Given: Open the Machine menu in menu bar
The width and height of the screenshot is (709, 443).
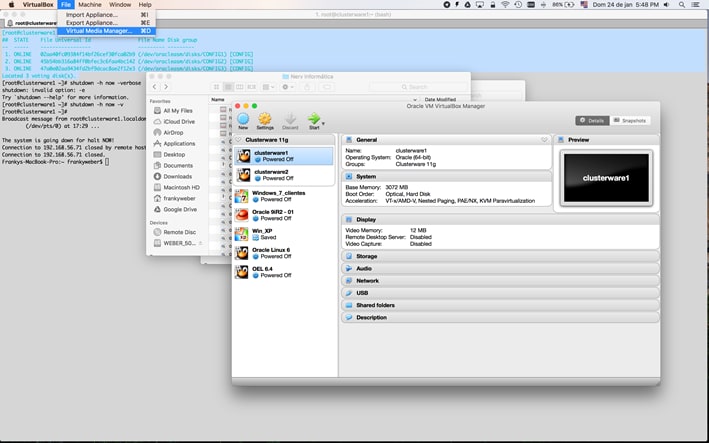Looking at the screenshot, I should [x=89, y=5].
